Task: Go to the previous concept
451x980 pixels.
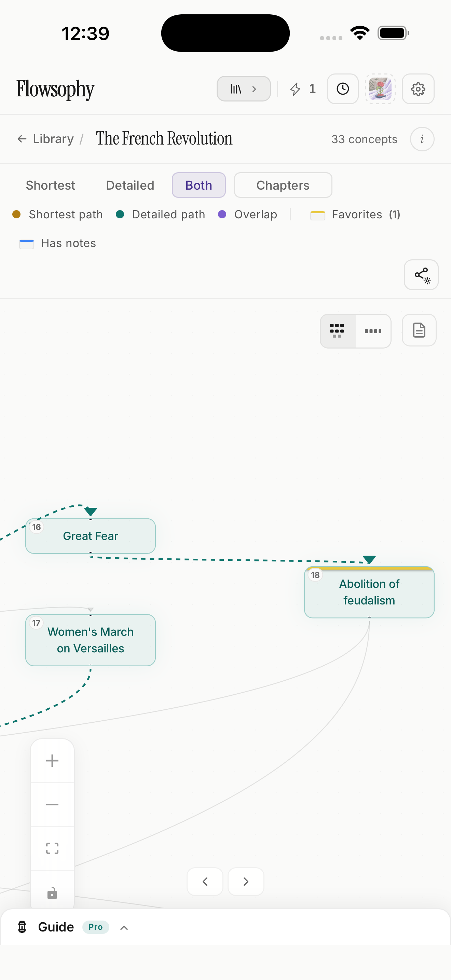Action: [205, 882]
